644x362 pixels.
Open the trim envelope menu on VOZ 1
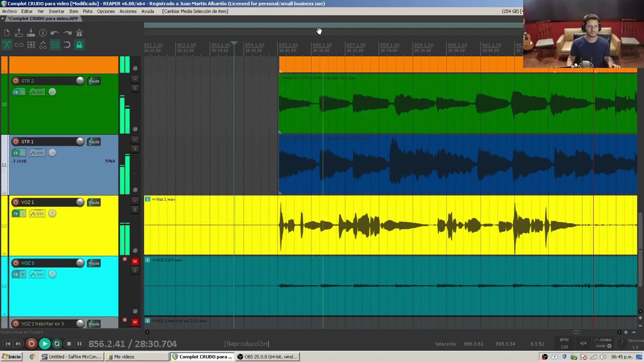coord(37,214)
